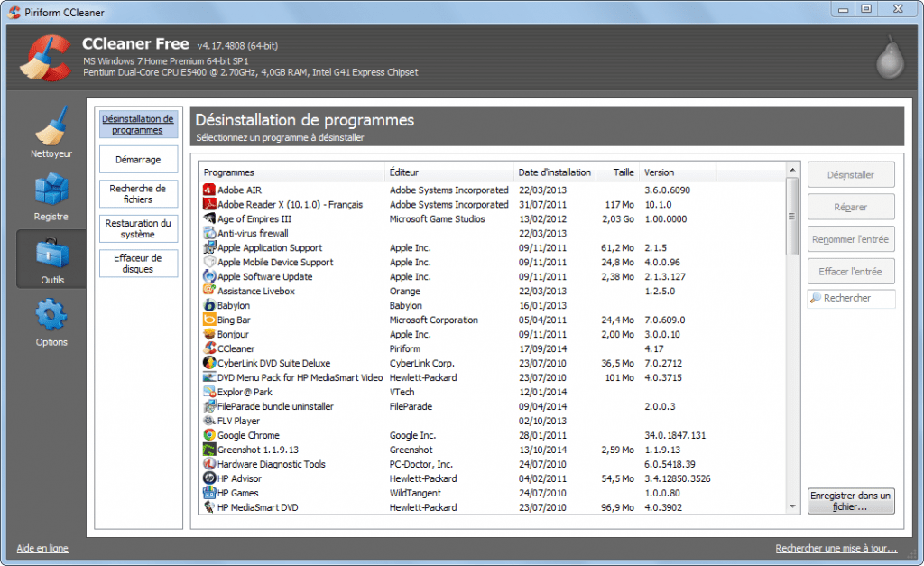Select the Google Chrome program icon
This screenshot has width=924, height=566.
click(209, 435)
